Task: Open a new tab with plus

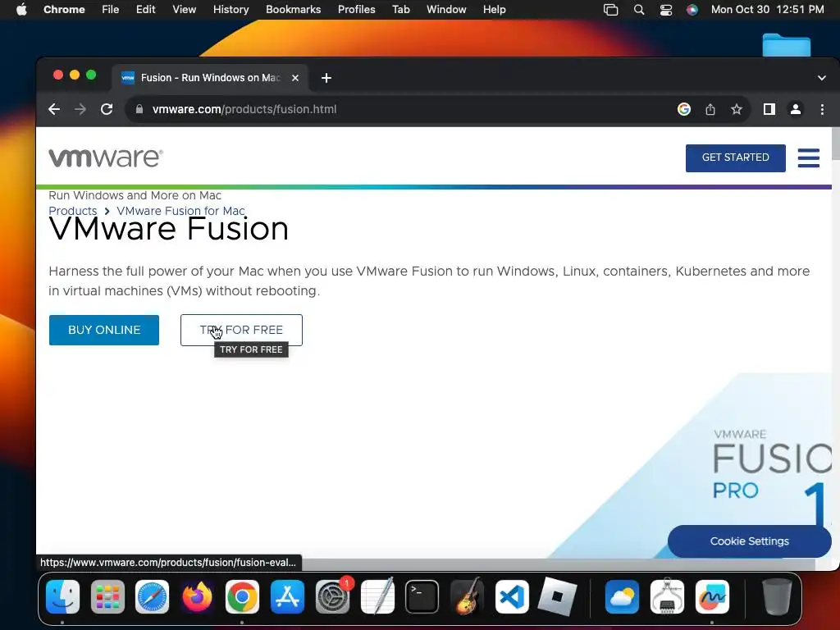Action: coord(326,78)
